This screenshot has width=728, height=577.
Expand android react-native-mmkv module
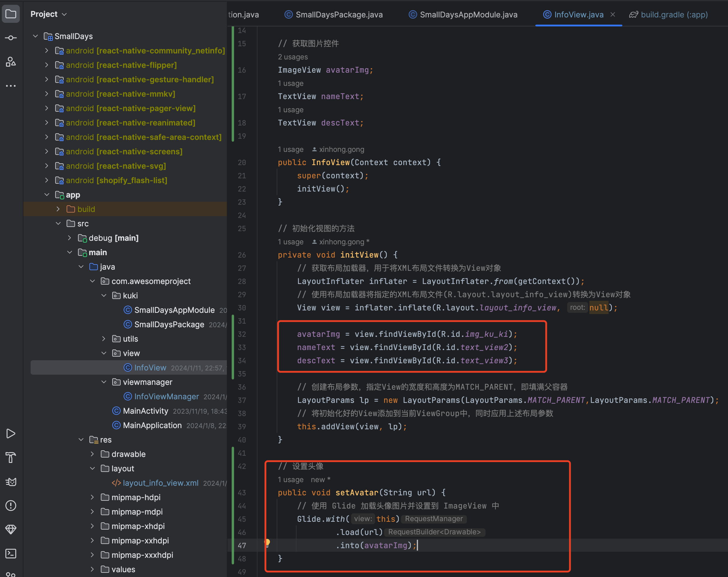click(x=47, y=94)
